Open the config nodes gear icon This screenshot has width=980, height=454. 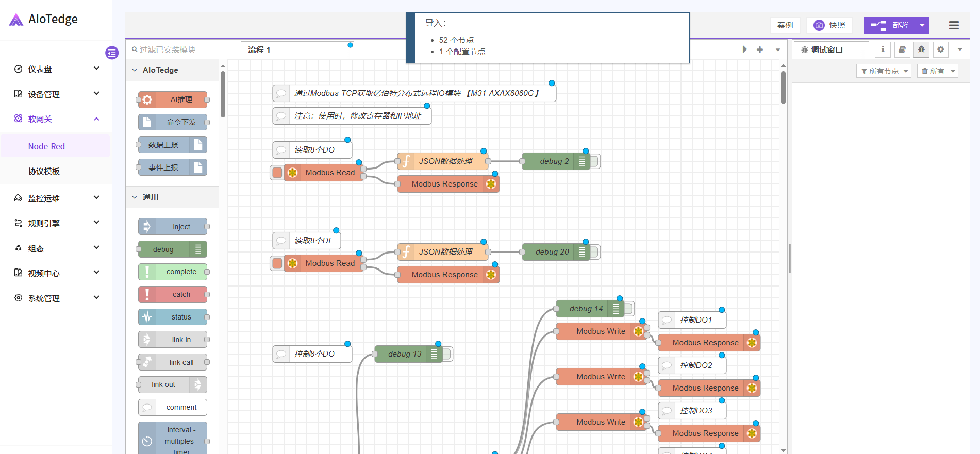tap(941, 49)
